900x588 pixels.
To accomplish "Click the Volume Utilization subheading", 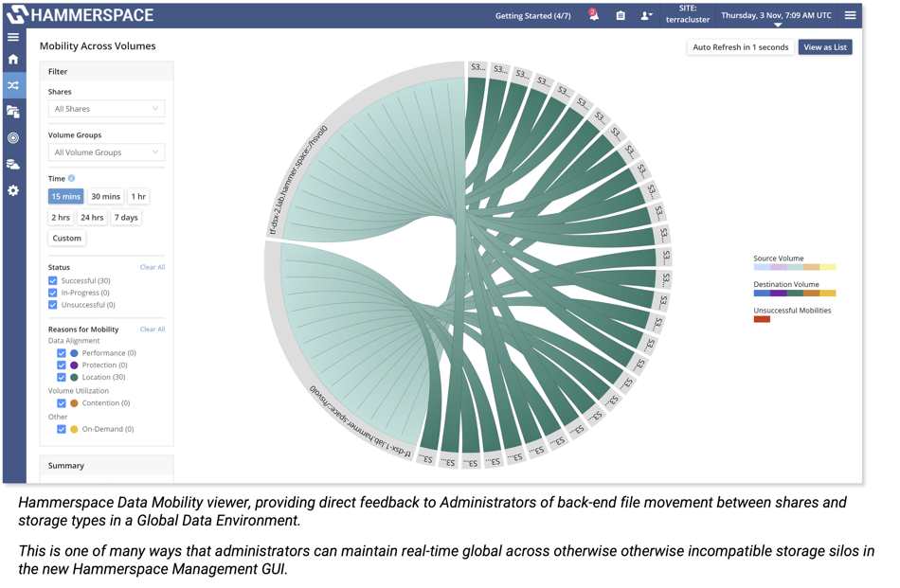I will point(78,391).
